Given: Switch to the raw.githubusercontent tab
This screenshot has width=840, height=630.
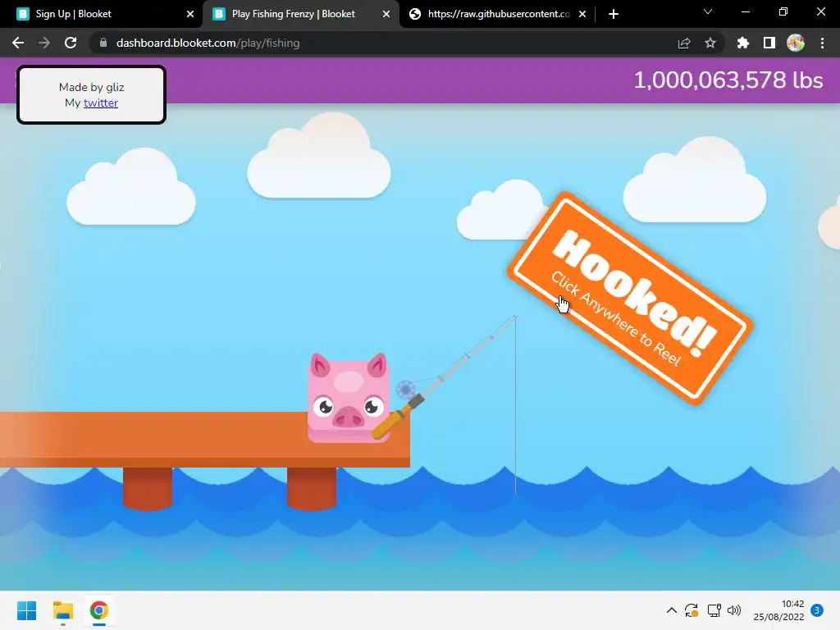Looking at the screenshot, I should pos(498,14).
